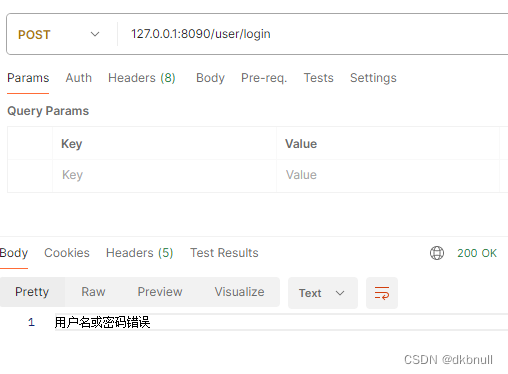This screenshot has width=508, height=374.
Task: Click the network globe icon
Action: (x=437, y=253)
